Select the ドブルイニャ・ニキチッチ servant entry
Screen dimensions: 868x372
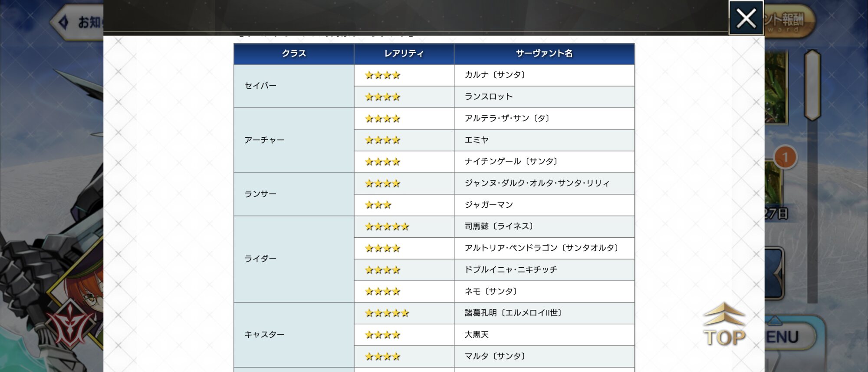click(x=511, y=269)
